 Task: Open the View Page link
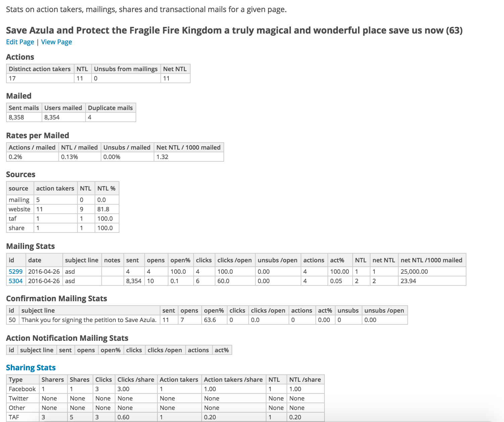(x=56, y=42)
